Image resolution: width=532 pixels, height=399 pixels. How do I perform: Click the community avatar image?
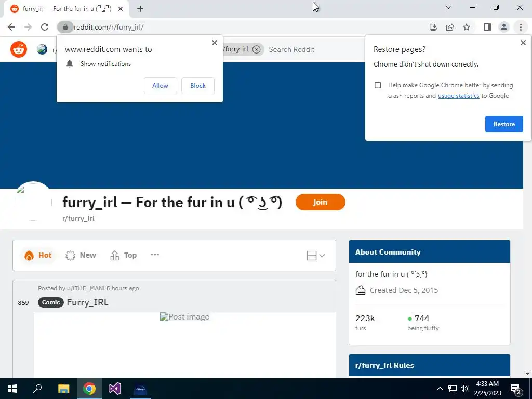point(33,203)
